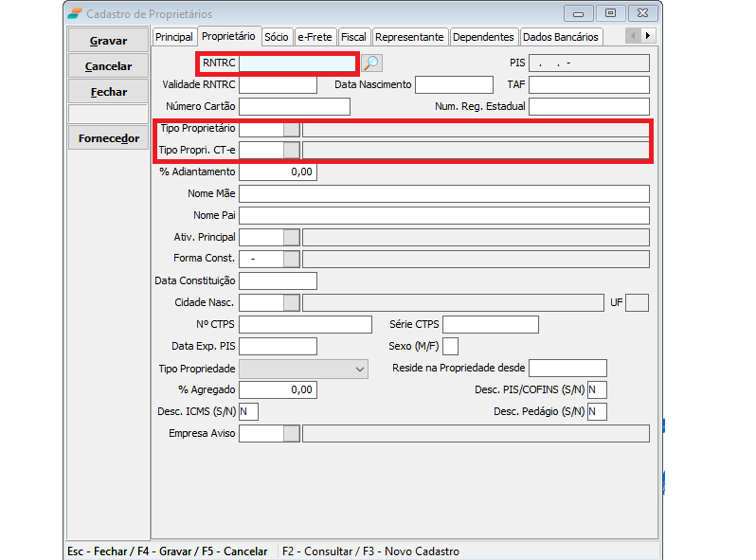This screenshot has width=756, height=560.
Task: Click the Validade RNTRC input field
Action: point(278,85)
